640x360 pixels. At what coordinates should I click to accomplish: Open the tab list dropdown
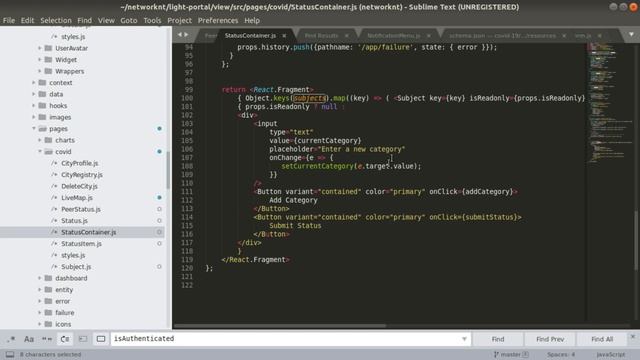pyautogui.click(x=631, y=35)
